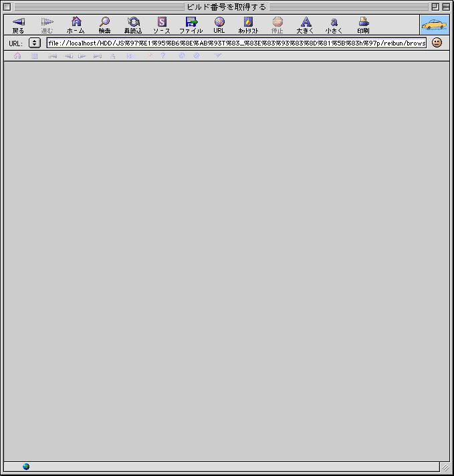Image resolution: width=454 pixels, height=476 pixels.
Task: Click the yellow taxi iCab logo
Action: coord(435,25)
